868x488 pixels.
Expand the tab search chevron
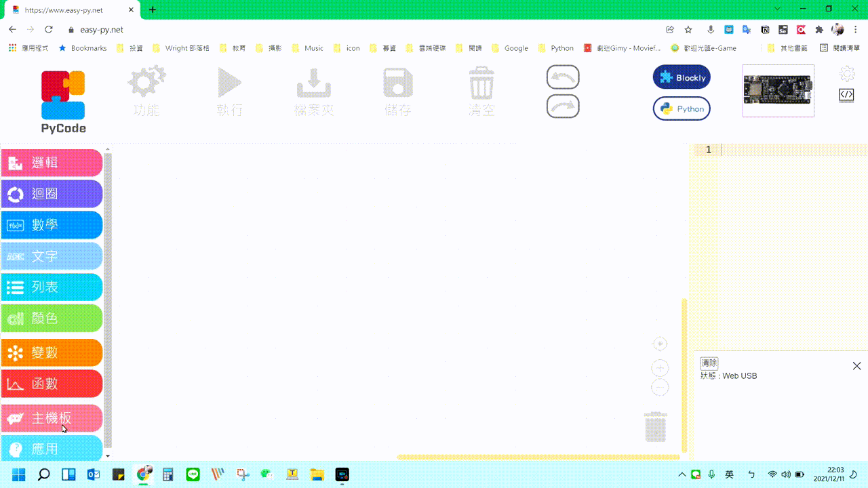pos(778,9)
